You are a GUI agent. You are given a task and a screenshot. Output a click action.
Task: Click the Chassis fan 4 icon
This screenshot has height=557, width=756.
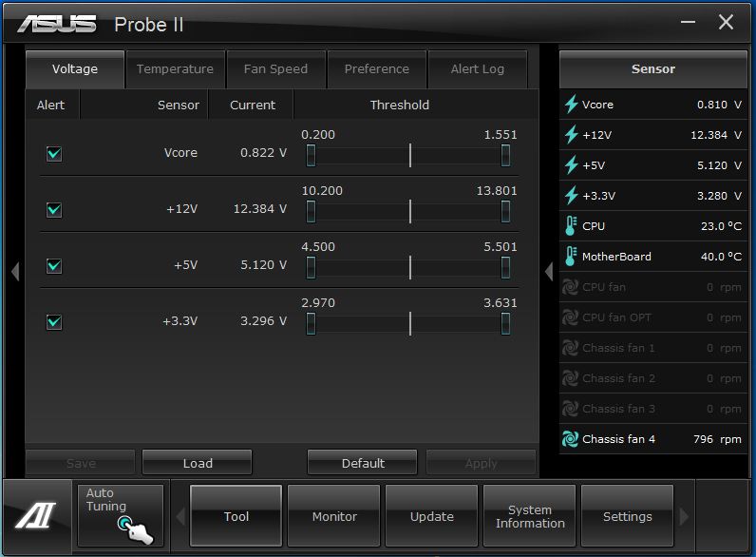pyautogui.click(x=571, y=439)
